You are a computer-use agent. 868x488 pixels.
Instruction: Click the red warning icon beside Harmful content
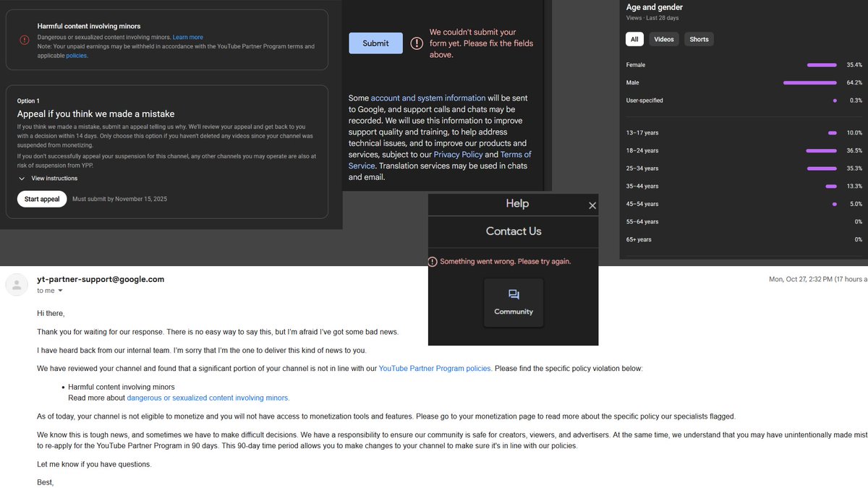click(24, 39)
